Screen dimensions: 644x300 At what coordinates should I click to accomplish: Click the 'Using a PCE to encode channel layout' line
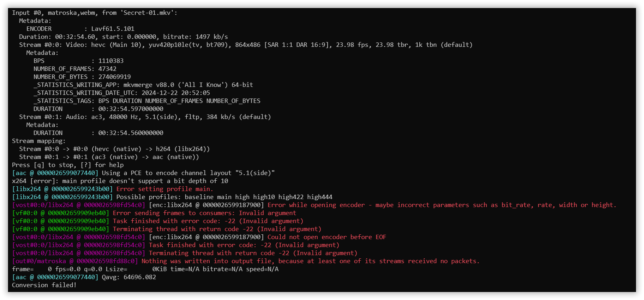coord(143,173)
